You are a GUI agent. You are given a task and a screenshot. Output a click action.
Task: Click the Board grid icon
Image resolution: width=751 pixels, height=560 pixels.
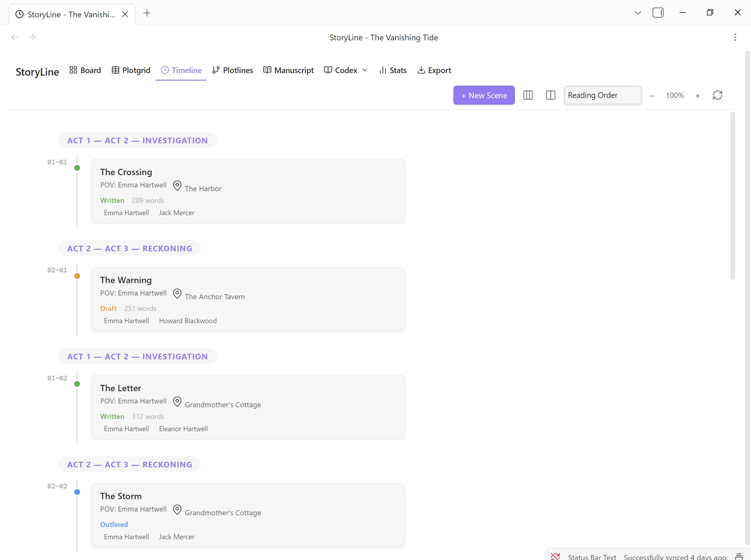73,70
